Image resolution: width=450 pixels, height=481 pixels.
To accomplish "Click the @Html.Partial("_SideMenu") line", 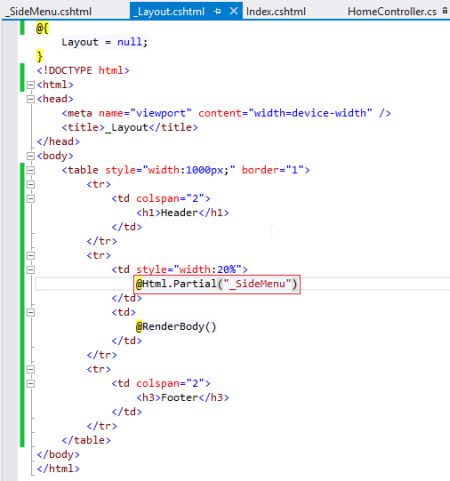I will point(217,284).
